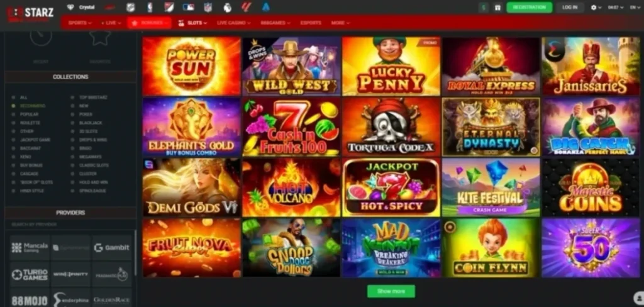
Task: Click the NBA league shortcut icon
Action: tap(150, 7)
